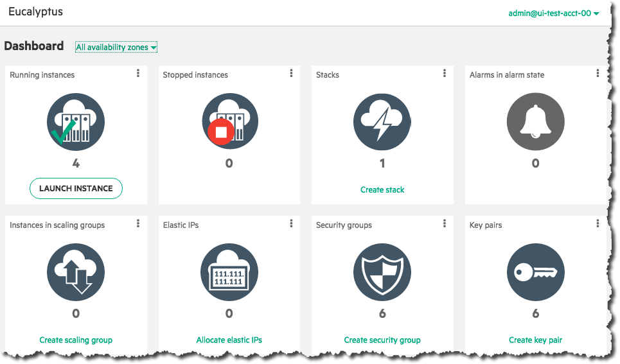Click the Eucalyptus logo title
620x364 pixels.
35,12
